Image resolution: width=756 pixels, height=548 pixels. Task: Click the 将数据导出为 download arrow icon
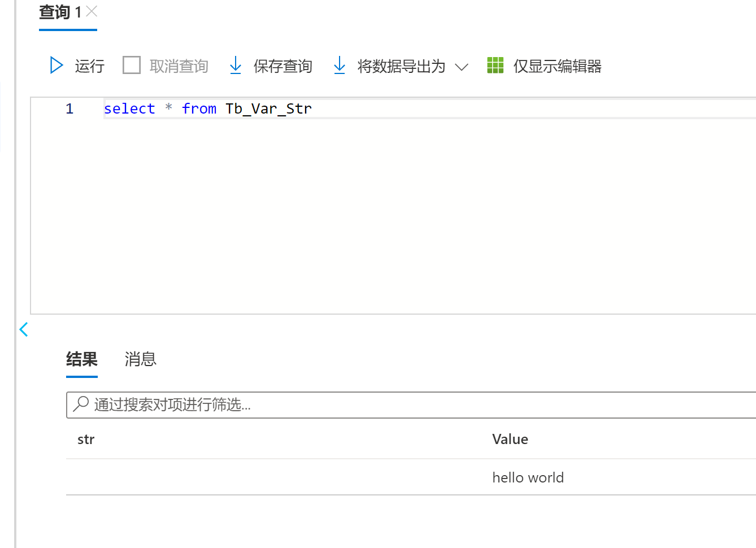pyautogui.click(x=339, y=66)
